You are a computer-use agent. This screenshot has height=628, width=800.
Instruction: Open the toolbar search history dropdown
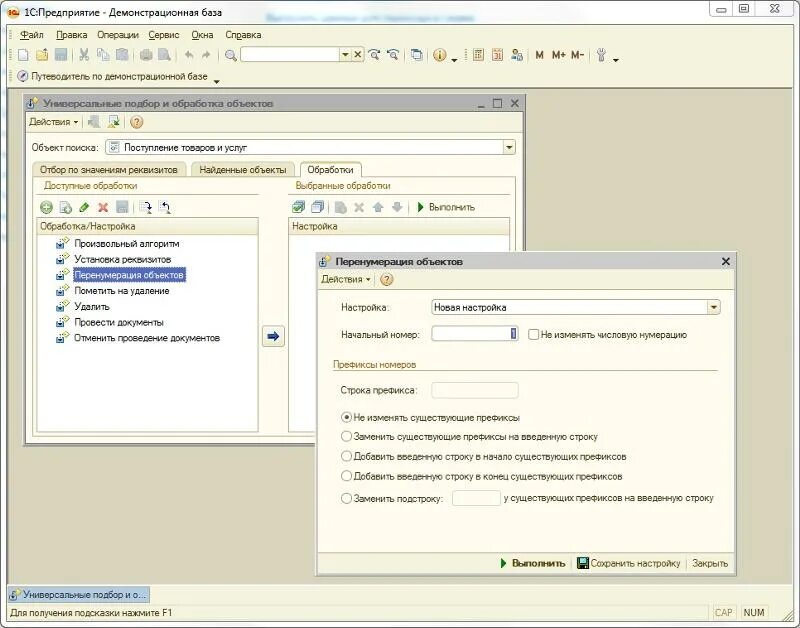(x=345, y=54)
